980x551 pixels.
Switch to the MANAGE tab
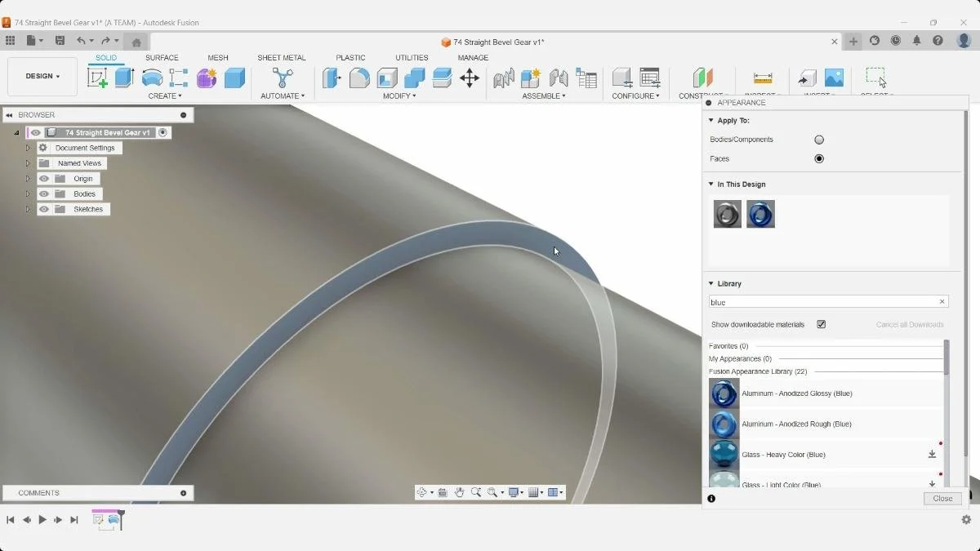(473, 58)
